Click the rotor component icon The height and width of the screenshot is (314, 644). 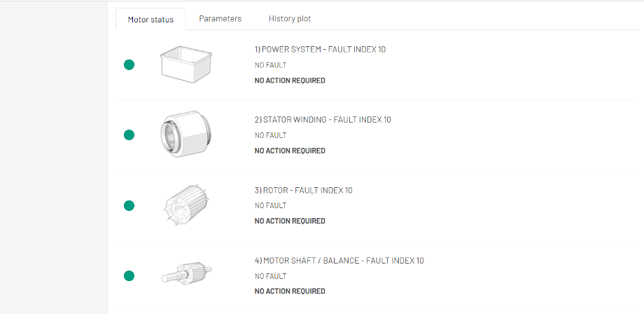coord(185,205)
